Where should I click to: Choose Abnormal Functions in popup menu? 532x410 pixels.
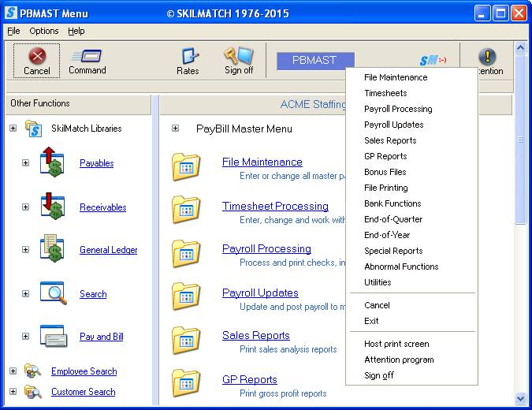(411, 266)
